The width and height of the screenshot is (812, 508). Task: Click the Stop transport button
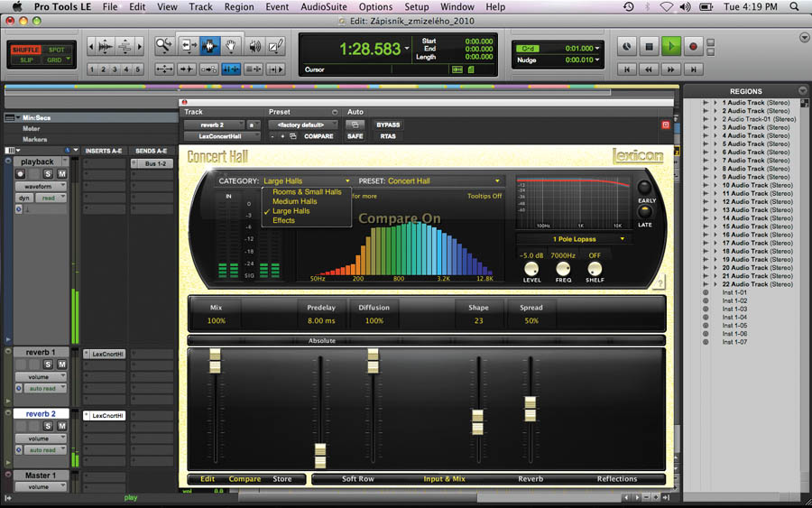tap(650, 46)
